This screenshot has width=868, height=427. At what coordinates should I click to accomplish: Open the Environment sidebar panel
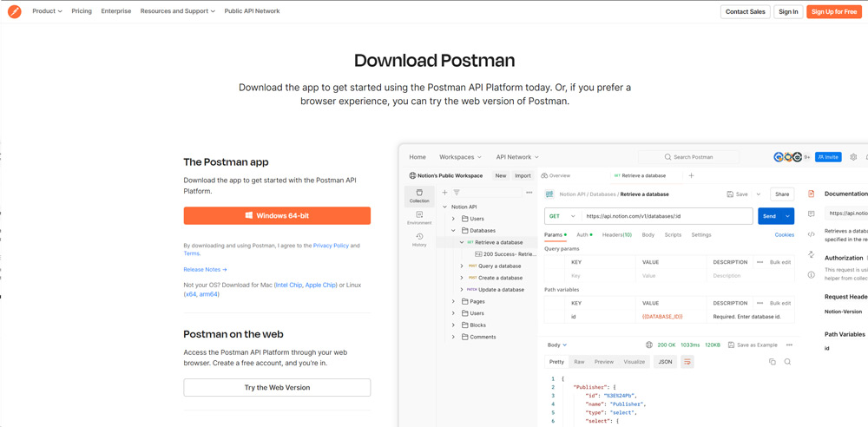point(419,218)
